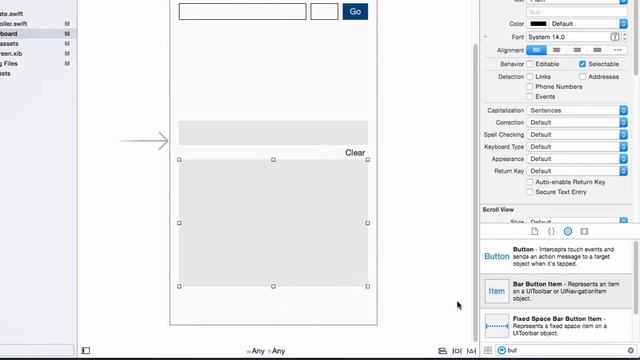
Task: Open the file ending 'ate.swift'
Action: coord(11,14)
